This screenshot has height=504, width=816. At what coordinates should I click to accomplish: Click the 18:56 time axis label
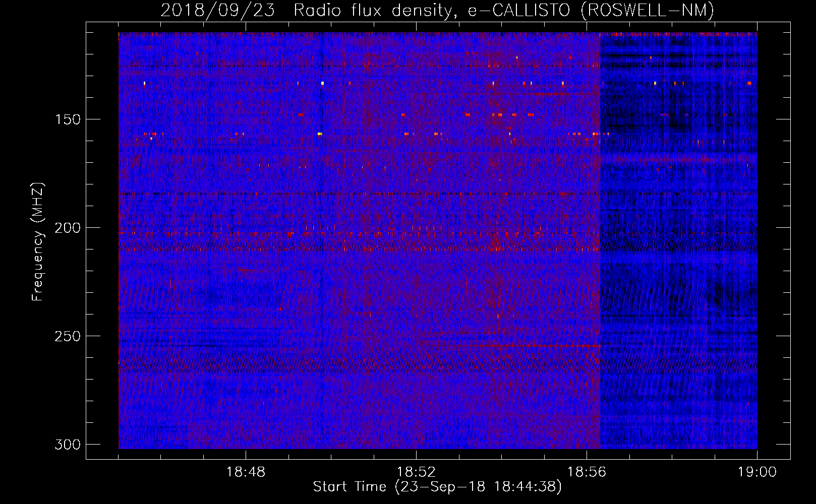coord(587,472)
